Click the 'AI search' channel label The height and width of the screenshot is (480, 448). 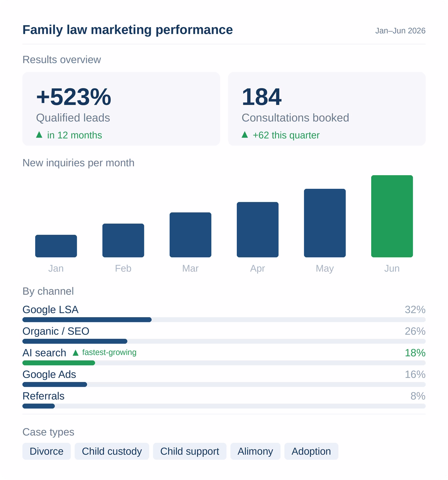44,353
